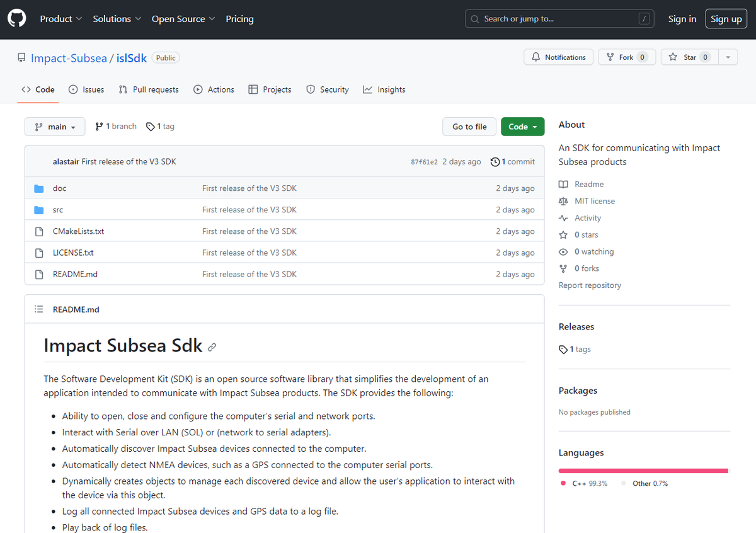This screenshot has width=756, height=533.
Task: Open the GitHub logo homepage
Action: (x=17, y=19)
